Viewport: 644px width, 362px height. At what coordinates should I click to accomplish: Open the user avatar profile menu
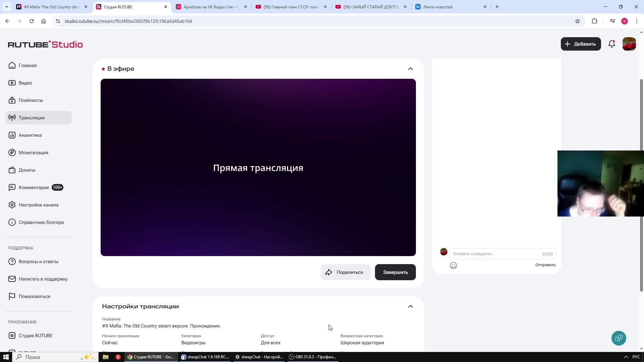(629, 44)
